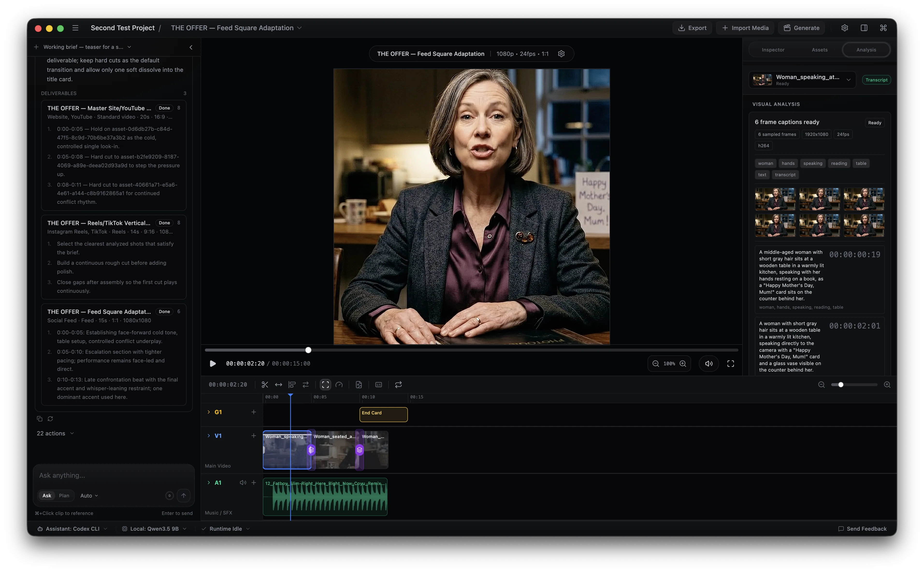Open the speed gauge tool
This screenshot has width=924, height=572.
coord(339,385)
